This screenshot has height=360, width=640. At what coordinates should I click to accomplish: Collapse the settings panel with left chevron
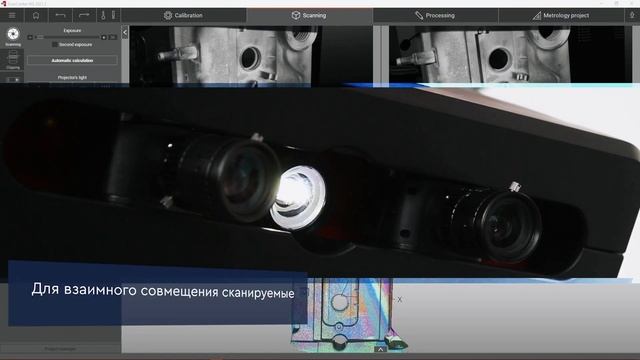[x=125, y=32]
